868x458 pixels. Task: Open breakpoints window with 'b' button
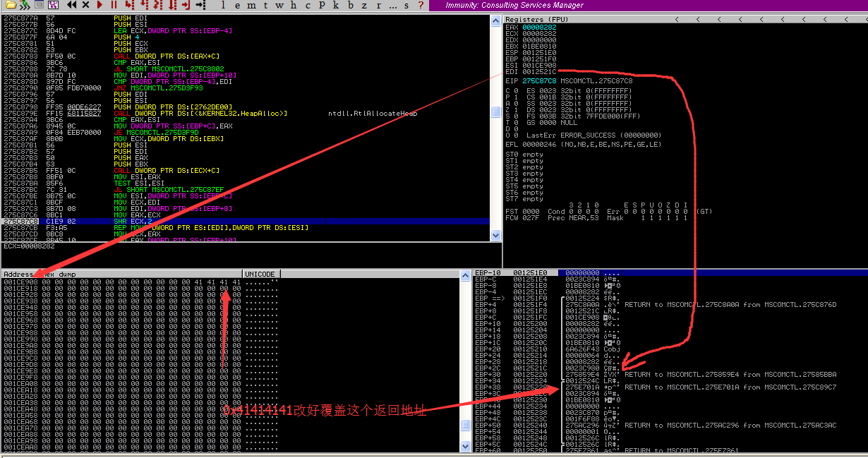tap(350, 5)
